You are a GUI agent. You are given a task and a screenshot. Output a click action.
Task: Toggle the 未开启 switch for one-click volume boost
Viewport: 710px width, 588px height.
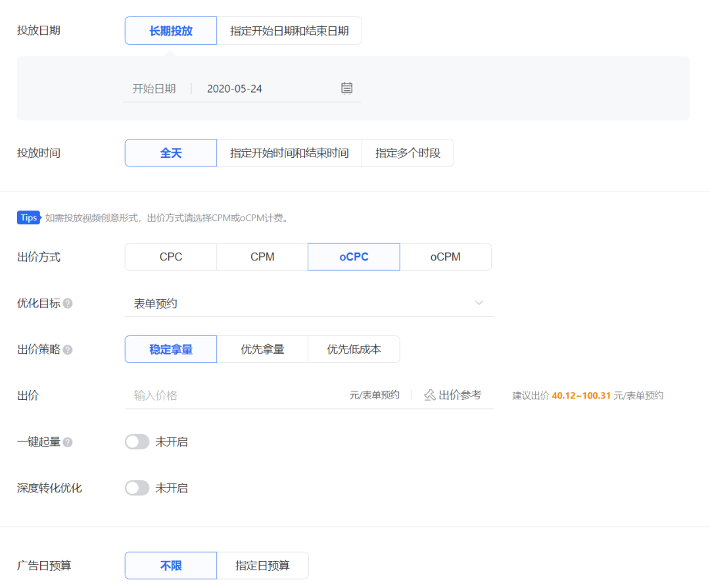(x=137, y=441)
